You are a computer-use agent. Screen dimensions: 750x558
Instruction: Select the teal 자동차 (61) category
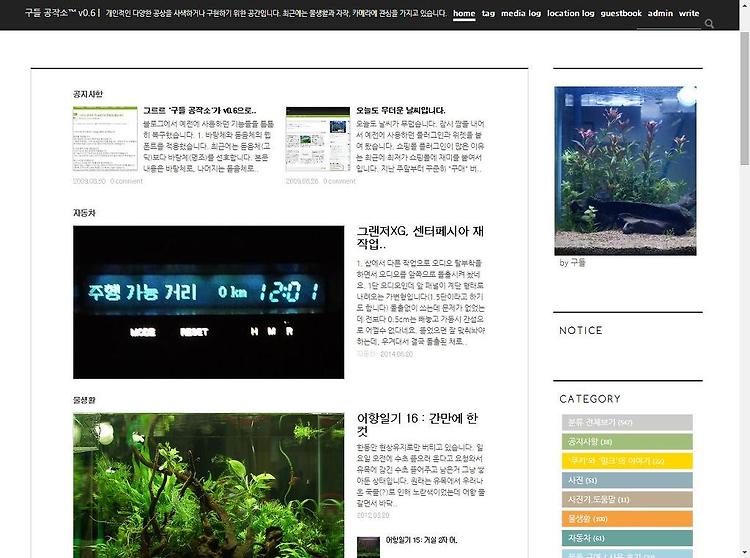click(627, 538)
